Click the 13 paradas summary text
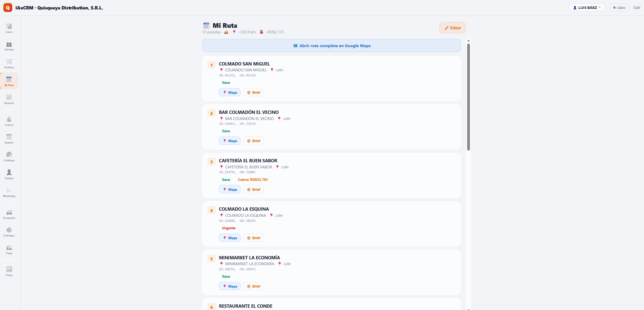 [211, 32]
